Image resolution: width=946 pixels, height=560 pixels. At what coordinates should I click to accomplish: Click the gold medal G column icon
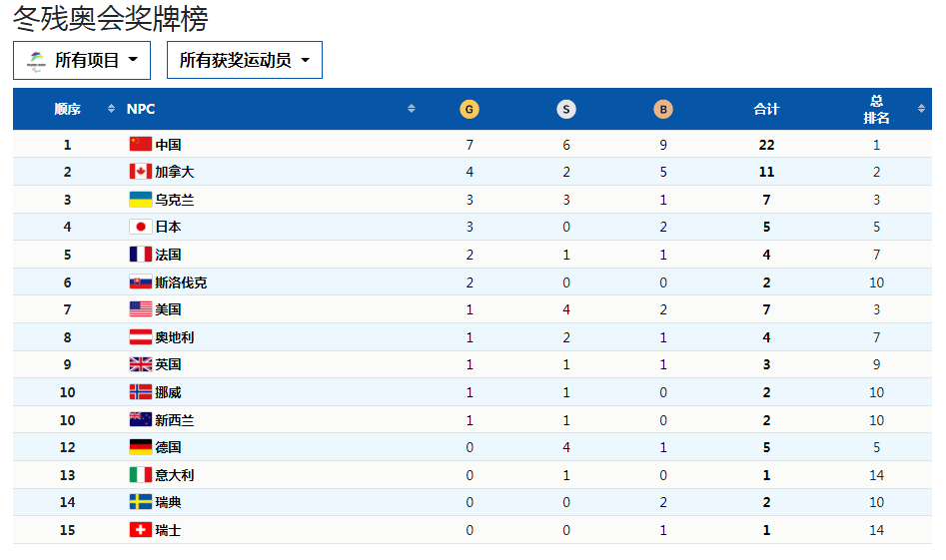tap(469, 109)
